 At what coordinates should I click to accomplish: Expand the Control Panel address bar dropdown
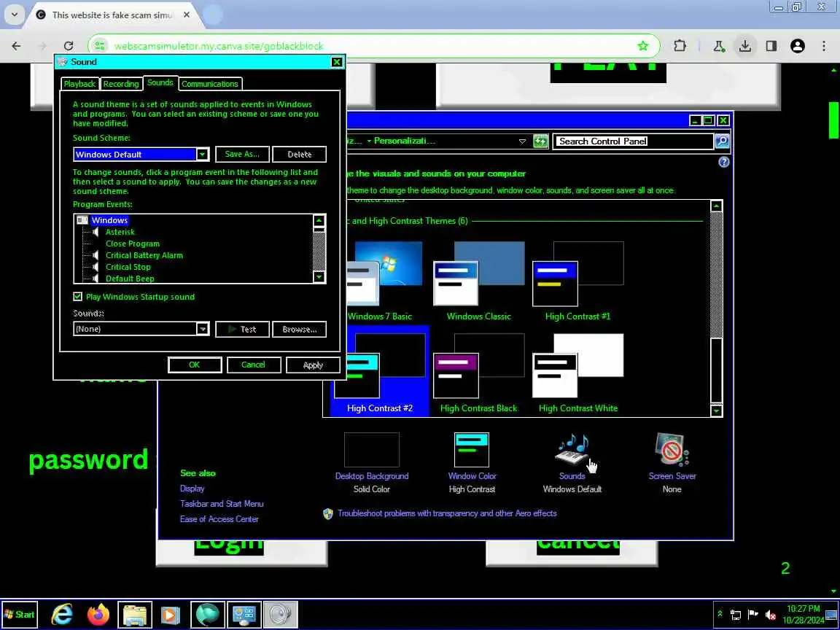pyautogui.click(x=522, y=141)
